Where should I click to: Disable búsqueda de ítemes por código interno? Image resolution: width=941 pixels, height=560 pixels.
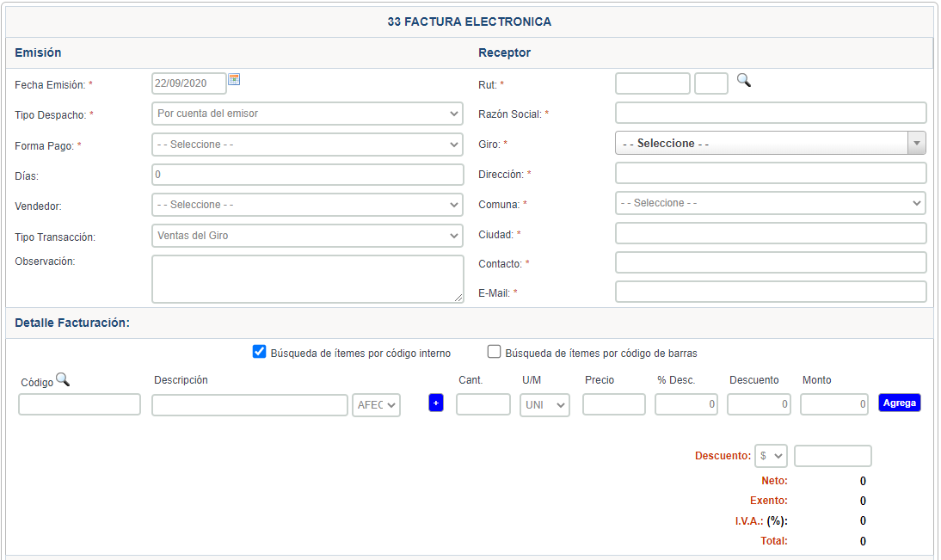259,352
